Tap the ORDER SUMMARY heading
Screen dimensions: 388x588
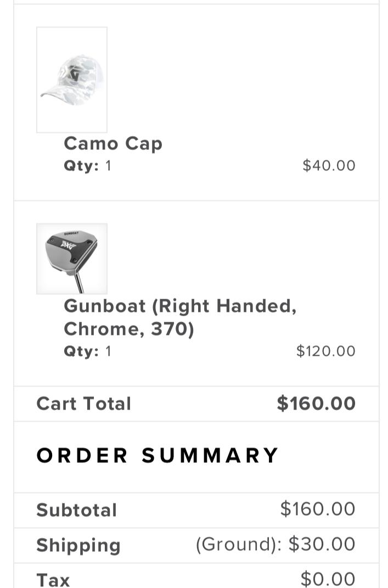click(158, 456)
